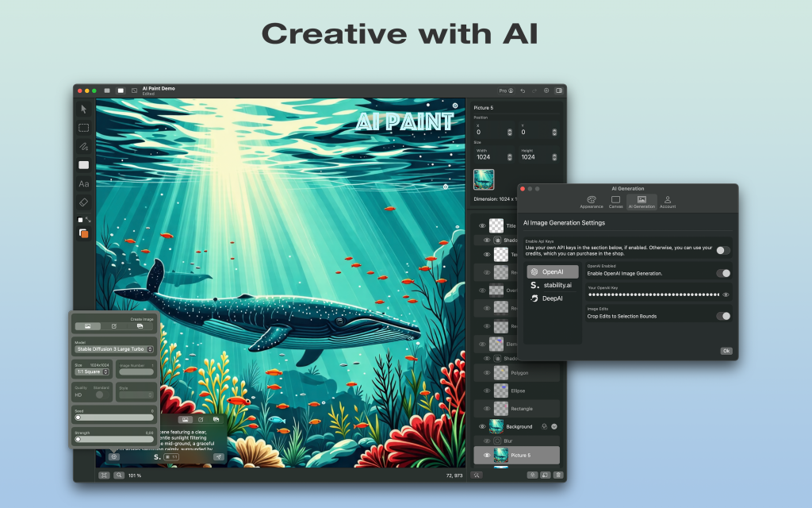Click the orange foreground color swatch
This screenshot has width=812, height=508.
pos(84,233)
